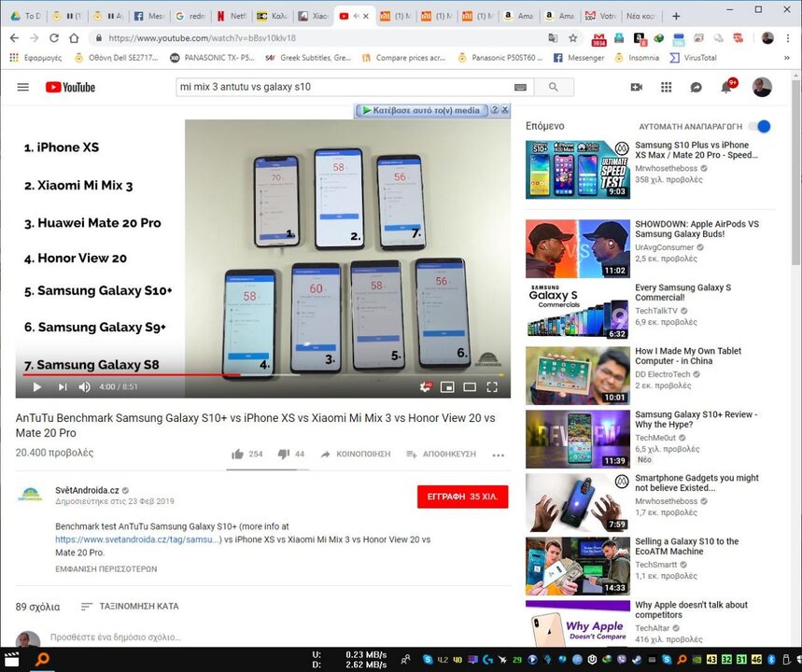The width and height of the screenshot is (802, 672).
Task: Skip to the next video
Action: 63,387
